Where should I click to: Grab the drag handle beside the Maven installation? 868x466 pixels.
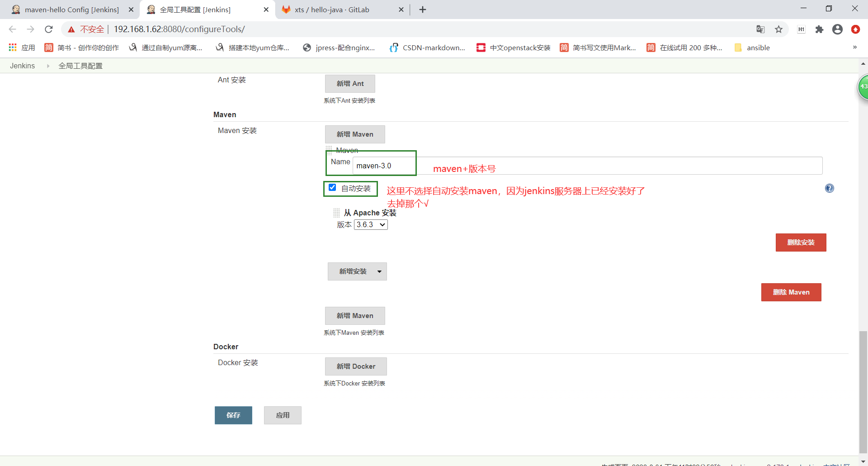pos(329,150)
